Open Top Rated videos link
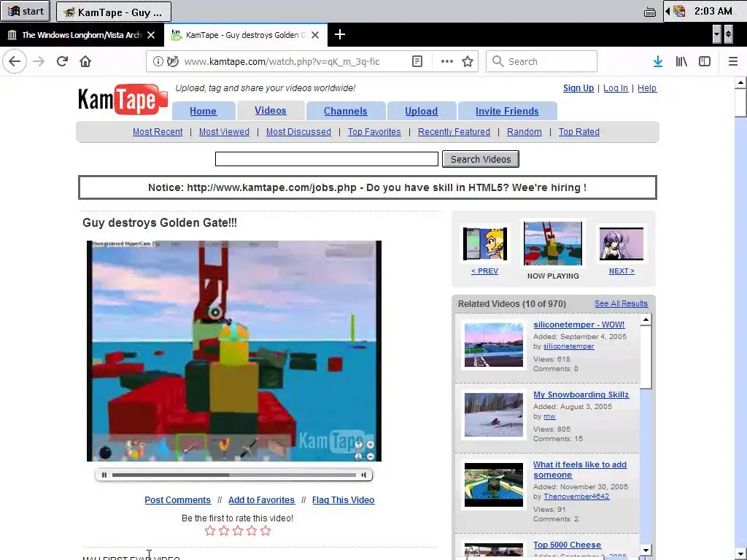The height and width of the screenshot is (560, 747). point(578,132)
